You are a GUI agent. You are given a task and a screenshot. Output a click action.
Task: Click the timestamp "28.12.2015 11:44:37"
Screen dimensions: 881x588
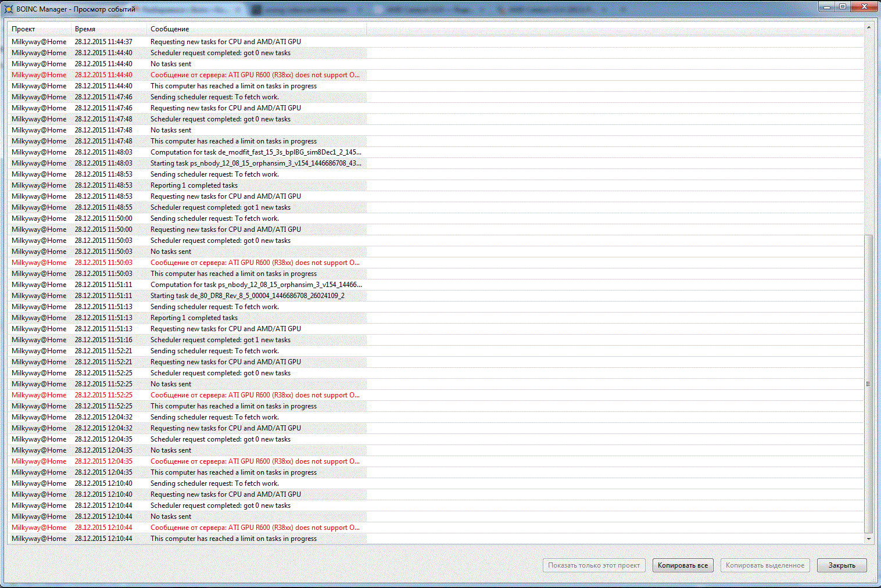click(x=103, y=42)
